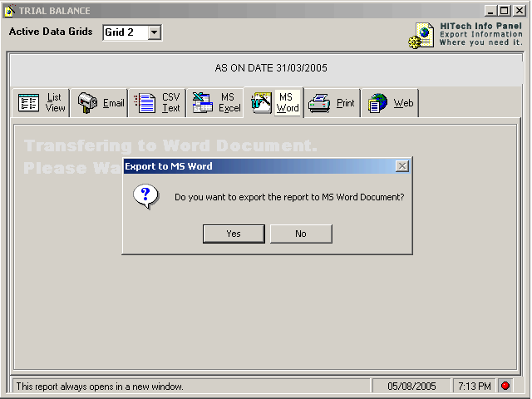Screen dimensions: 532x399
Task: Click the List View grid icon
Action: tap(29, 103)
